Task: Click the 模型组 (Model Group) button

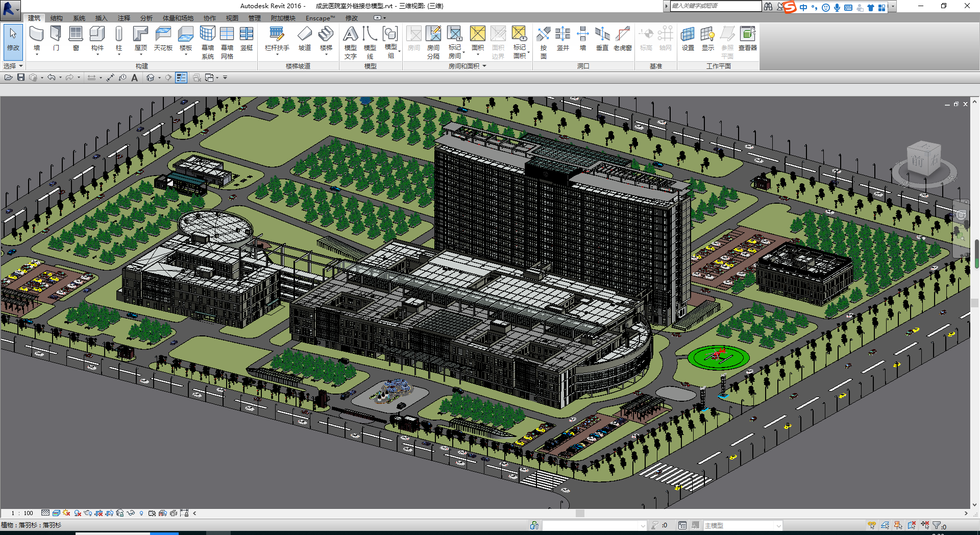Action: coord(390,42)
